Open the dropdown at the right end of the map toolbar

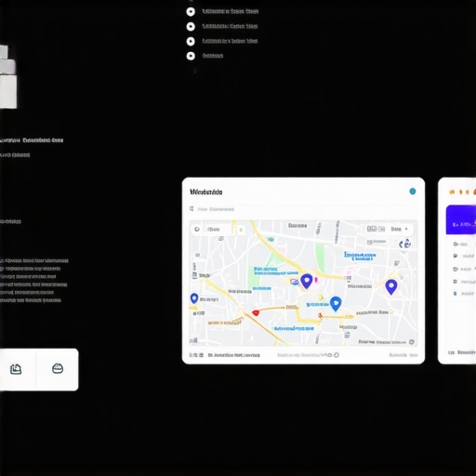(400, 229)
